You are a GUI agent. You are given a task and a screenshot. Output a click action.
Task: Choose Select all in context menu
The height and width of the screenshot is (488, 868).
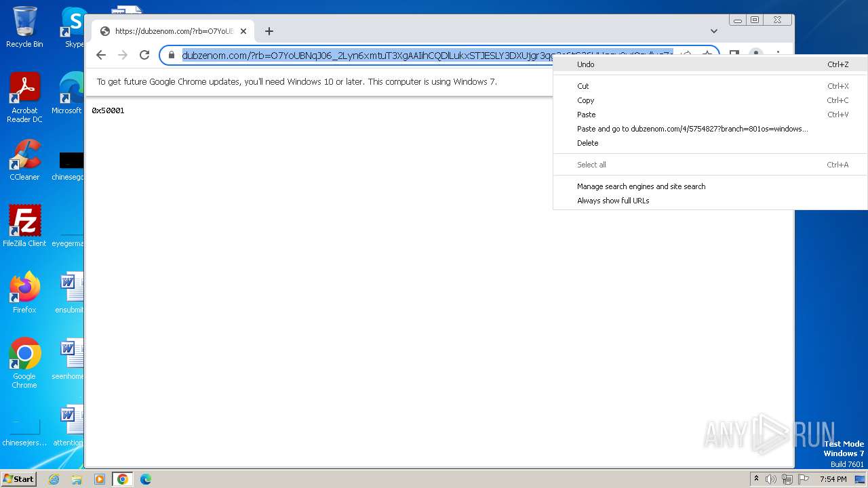(710, 165)
